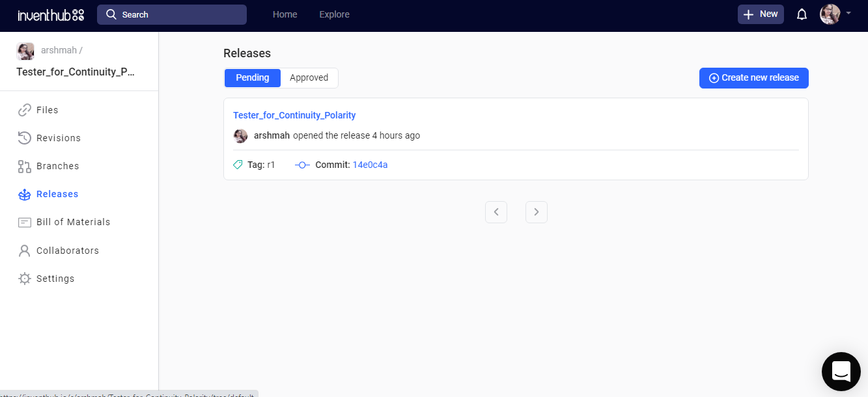
Task: Open the notifications bell
Action: pos(802,14)
